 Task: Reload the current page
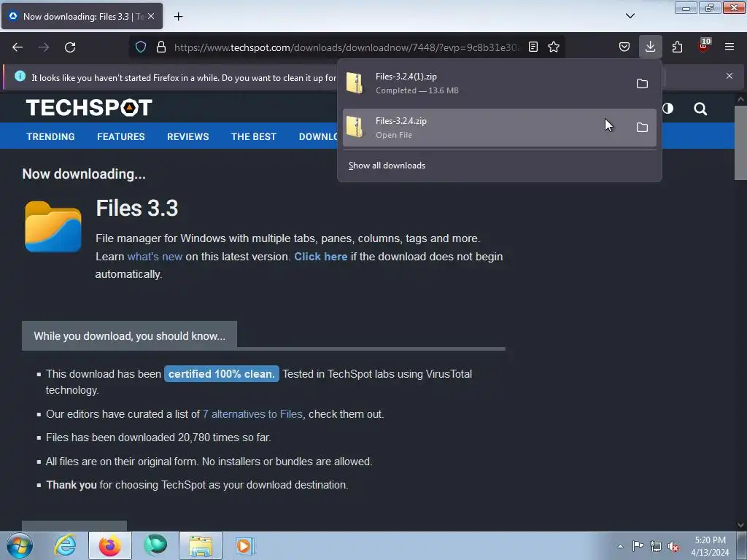click(x=70, y=47)
